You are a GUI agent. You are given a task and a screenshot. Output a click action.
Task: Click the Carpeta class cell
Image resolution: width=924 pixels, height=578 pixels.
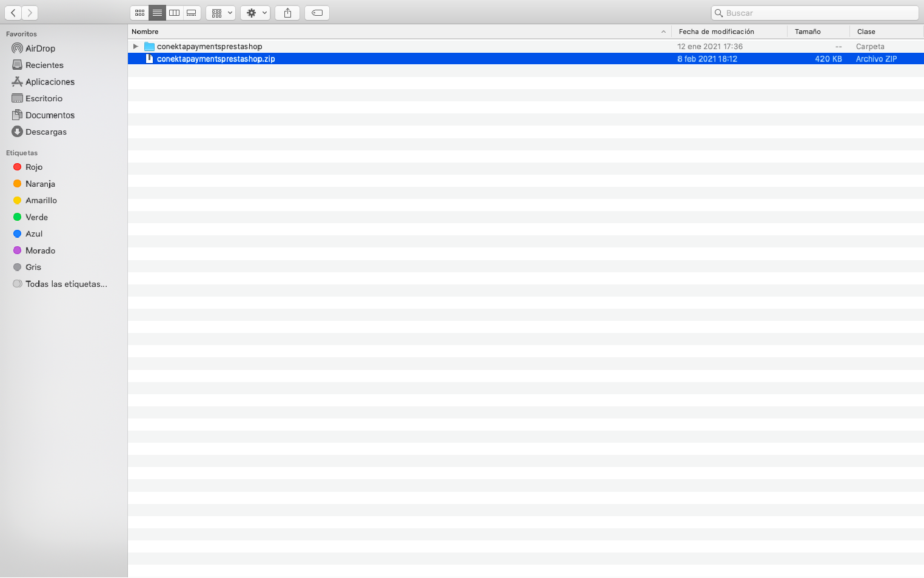[870, 47]
